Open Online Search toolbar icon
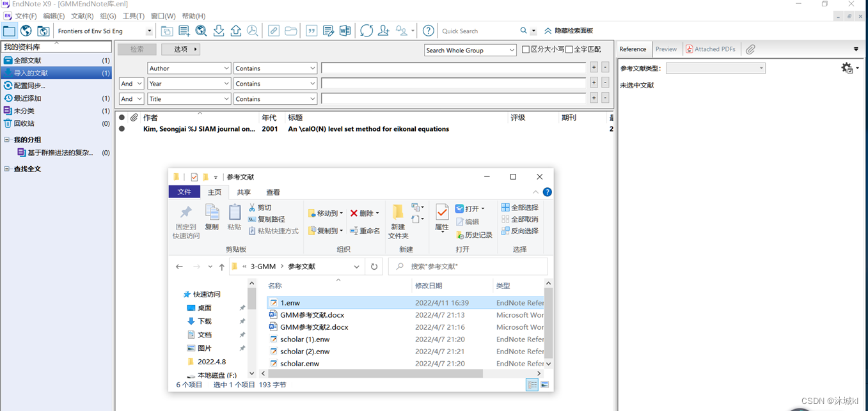The width and height of the screenshot is (868, 411). (201, 31)
